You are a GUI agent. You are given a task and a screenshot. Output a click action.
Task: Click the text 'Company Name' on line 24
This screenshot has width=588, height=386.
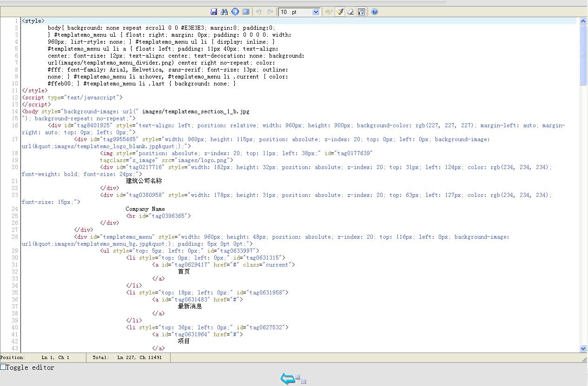click(x=145, y=209)
